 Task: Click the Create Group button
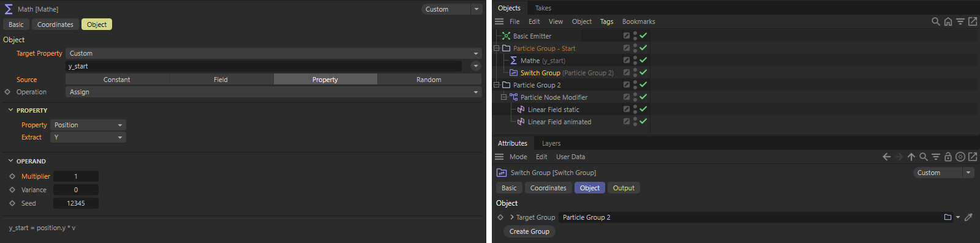(529, 231)
